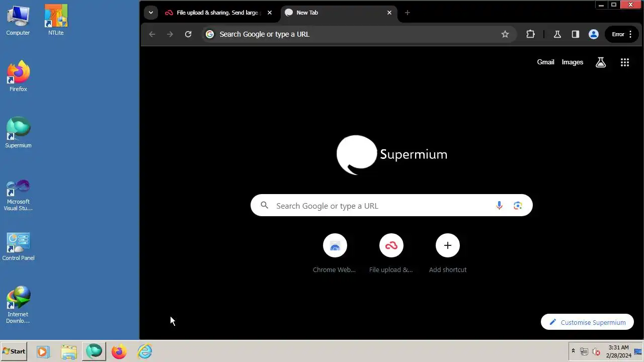Screen dimensions: 644x362
Task: Click the browser forward arrow
Action: coord(170,34)
